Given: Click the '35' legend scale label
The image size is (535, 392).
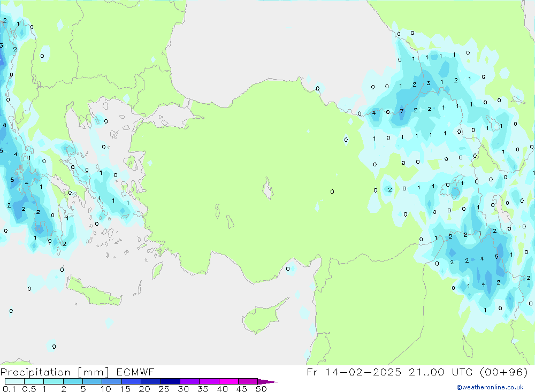Looking at the screenshot, I should [x=203, y=389].
